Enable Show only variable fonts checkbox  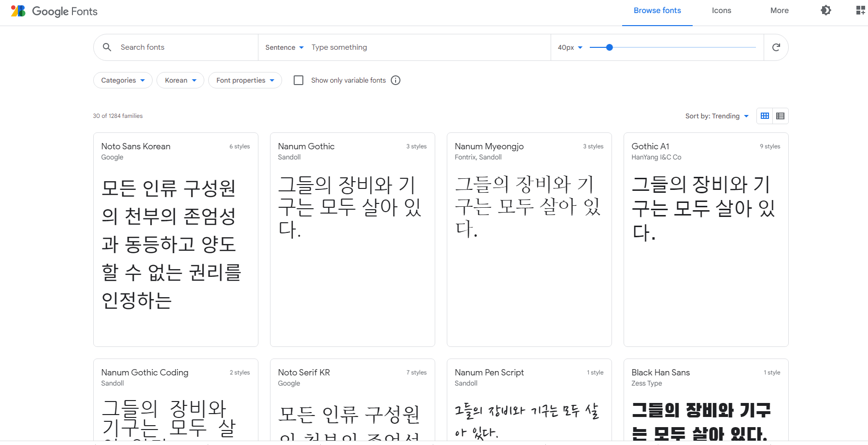(x=299, y=80)
